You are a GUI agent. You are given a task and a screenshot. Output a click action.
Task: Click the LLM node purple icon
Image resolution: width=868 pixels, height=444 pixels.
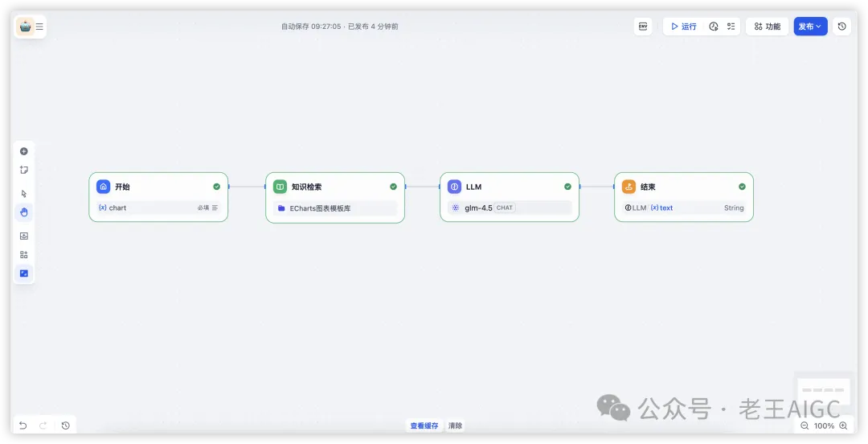454,187
